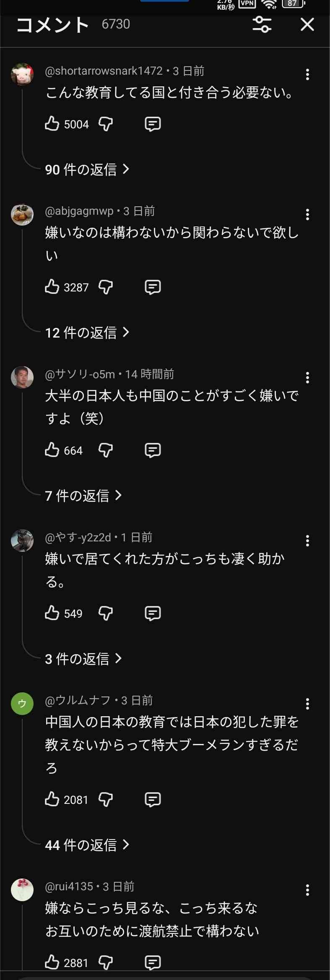This screenshot has height=980, width=330.
Task: Tap the green ウ avatar of @ウルムナフ
Action: 22,703
